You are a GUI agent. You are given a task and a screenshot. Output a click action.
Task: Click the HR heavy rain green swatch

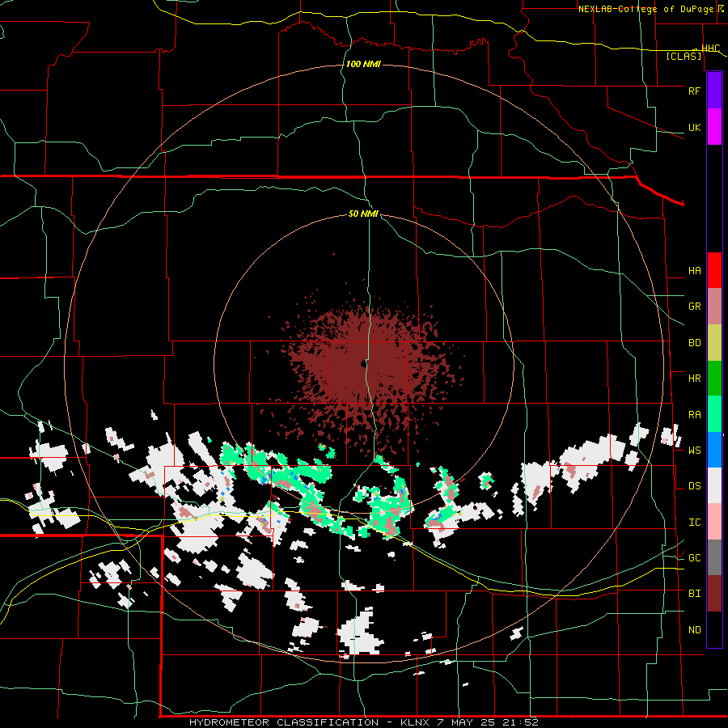click(x=714, y=379)
